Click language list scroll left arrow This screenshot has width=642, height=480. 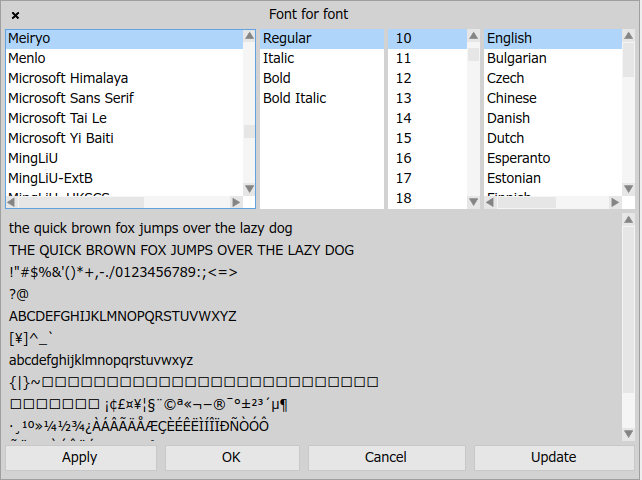coord(490,202)
